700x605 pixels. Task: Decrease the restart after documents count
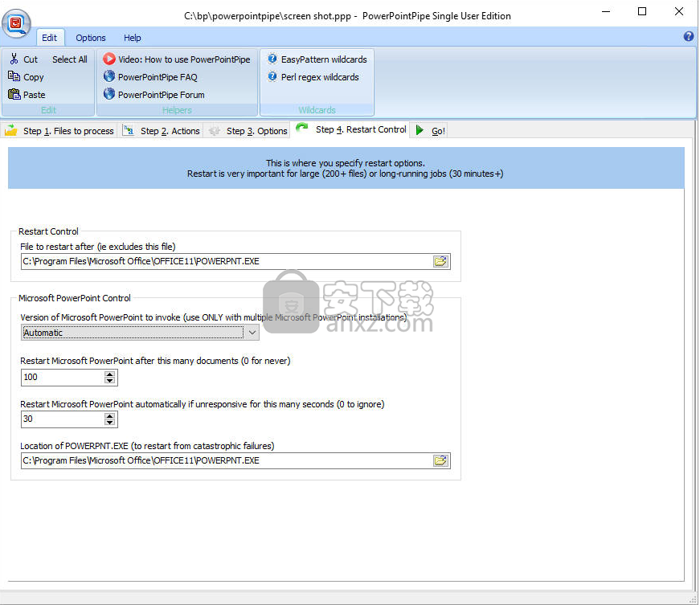[x=110, y=381]
